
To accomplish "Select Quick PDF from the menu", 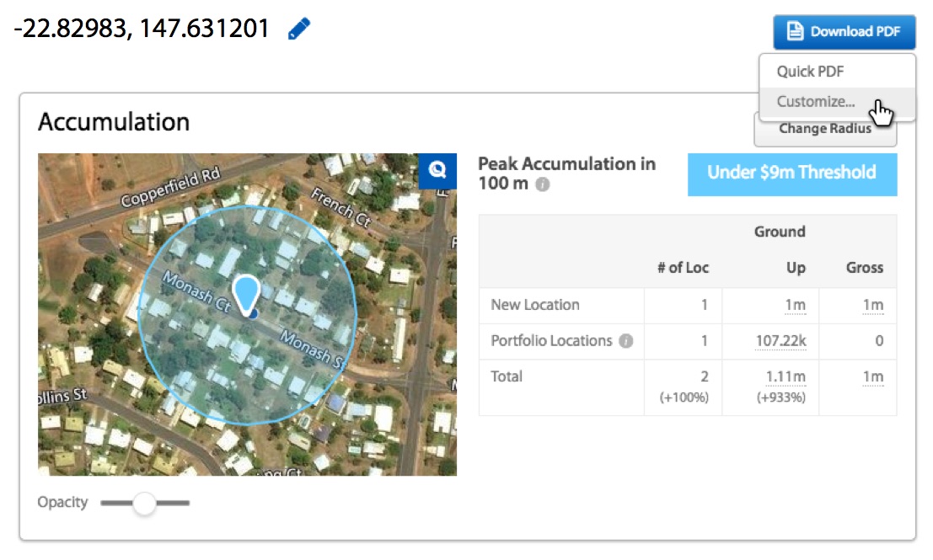I will click(810, 72).
